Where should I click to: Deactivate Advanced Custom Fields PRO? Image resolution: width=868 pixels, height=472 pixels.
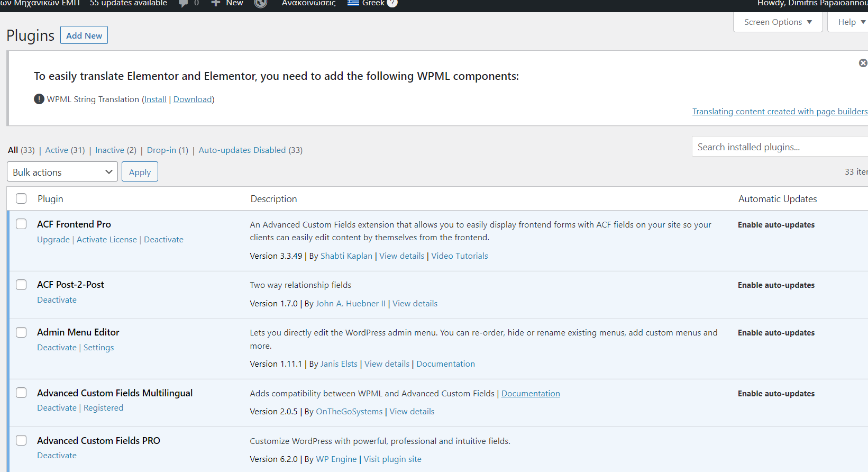(57, 456)
